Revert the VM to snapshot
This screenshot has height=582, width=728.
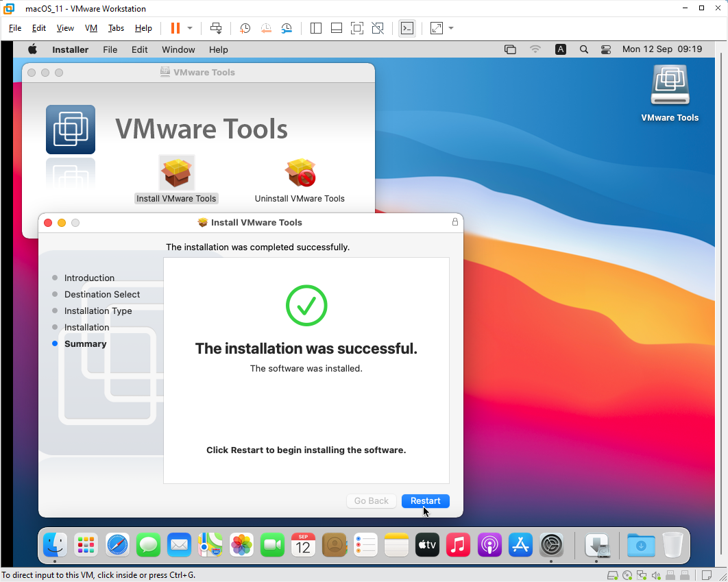point(265,28)
